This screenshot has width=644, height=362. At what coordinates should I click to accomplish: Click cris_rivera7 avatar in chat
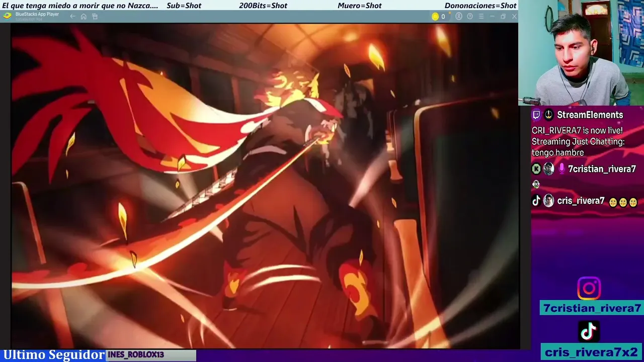coord(548,201)
